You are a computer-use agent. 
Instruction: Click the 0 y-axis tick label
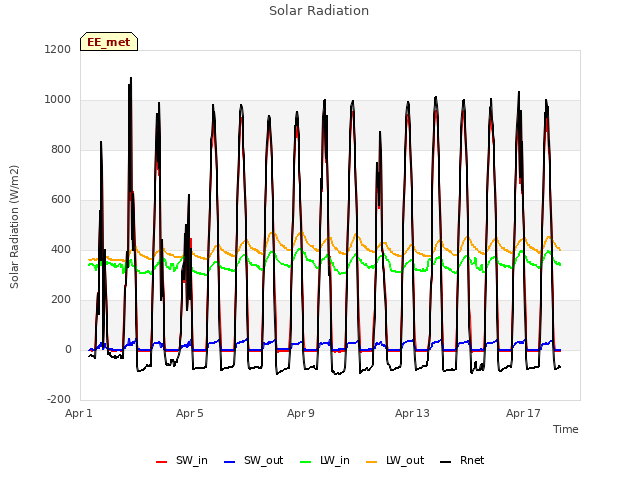pos(68,349)
